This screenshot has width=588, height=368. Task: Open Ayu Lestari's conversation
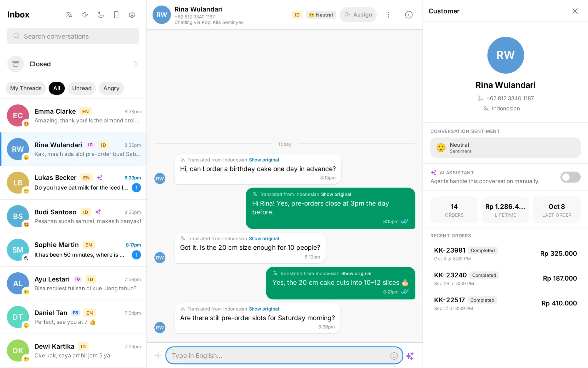tap(73, 284)
